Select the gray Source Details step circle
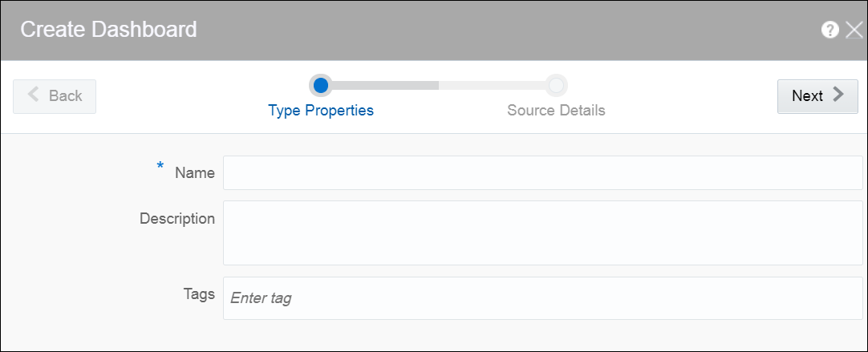Image resolution: width=868 pixels, height=352 pixels. pyautogui.click(x=556, y=84)
